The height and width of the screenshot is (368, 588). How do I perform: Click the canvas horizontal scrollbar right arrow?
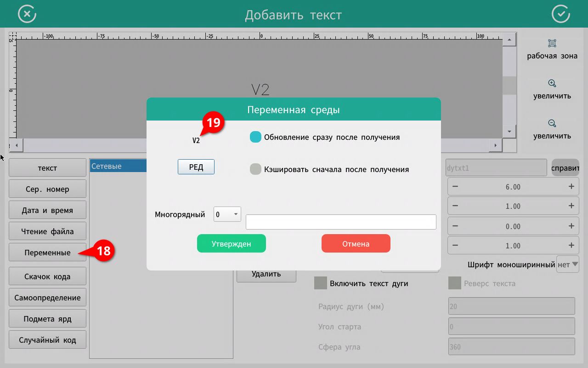pyautogui.click(x=495, y=145)
